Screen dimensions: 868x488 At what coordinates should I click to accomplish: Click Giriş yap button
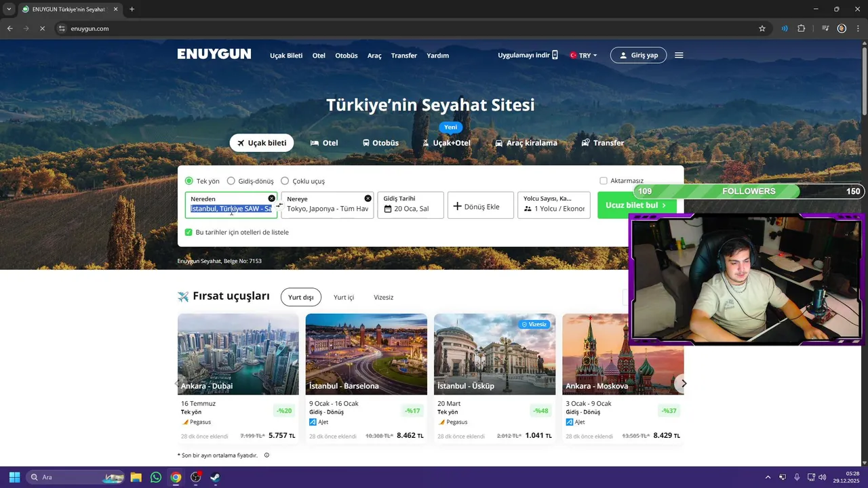pyautogui.click(x=638, y=55)
